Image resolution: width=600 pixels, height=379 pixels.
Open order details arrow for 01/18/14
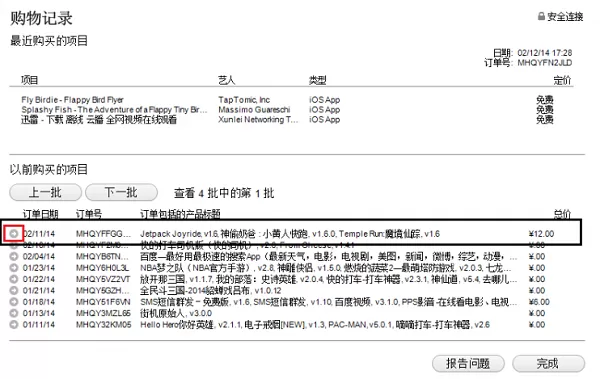point(14,302)
